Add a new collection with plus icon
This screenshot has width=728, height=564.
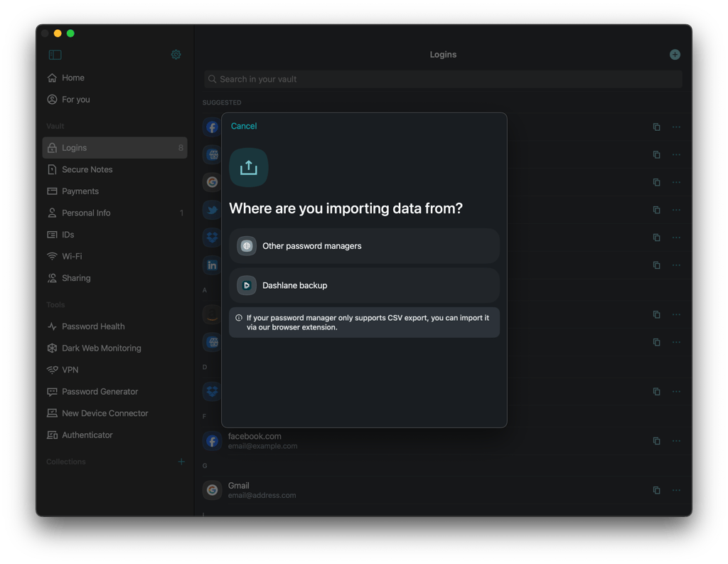click(x=181, y=462)
